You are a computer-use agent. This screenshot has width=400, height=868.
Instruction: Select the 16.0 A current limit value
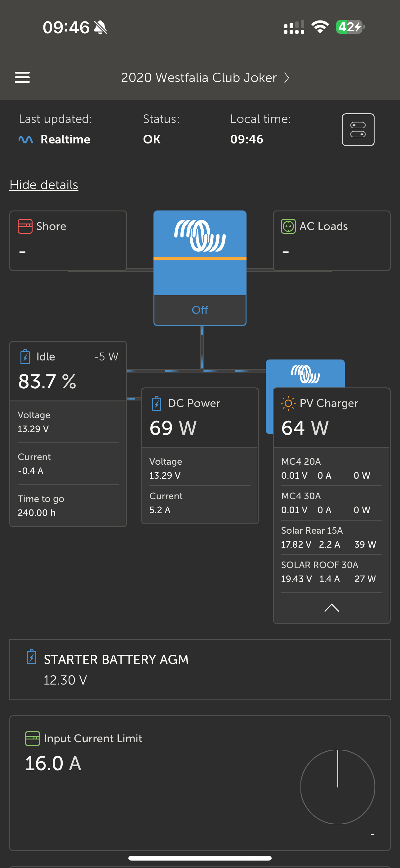coord(53,764)
